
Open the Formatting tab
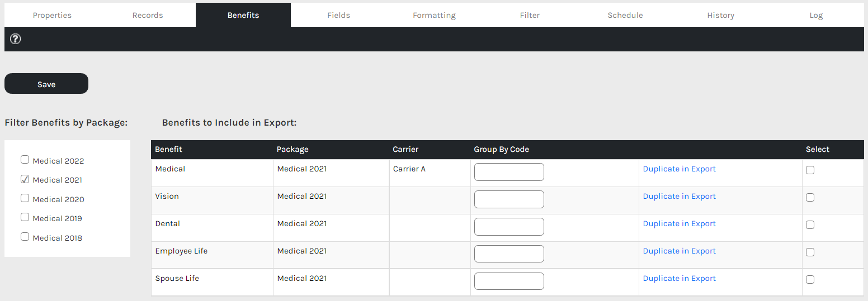[x=434, y=15]
